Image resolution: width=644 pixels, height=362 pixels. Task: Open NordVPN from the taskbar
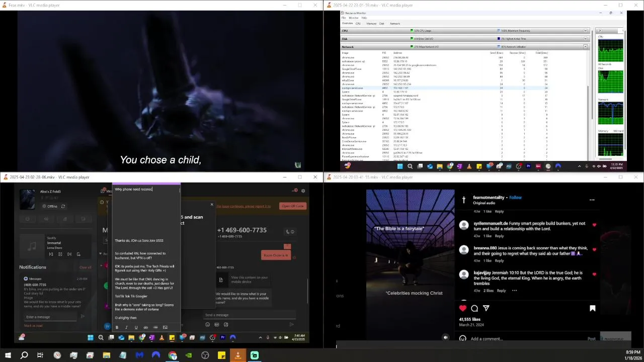coord(156,355)
